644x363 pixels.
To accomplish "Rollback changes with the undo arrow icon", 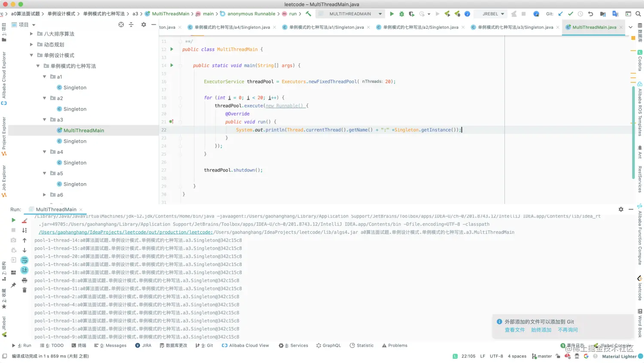I will [x=590, y=14].
